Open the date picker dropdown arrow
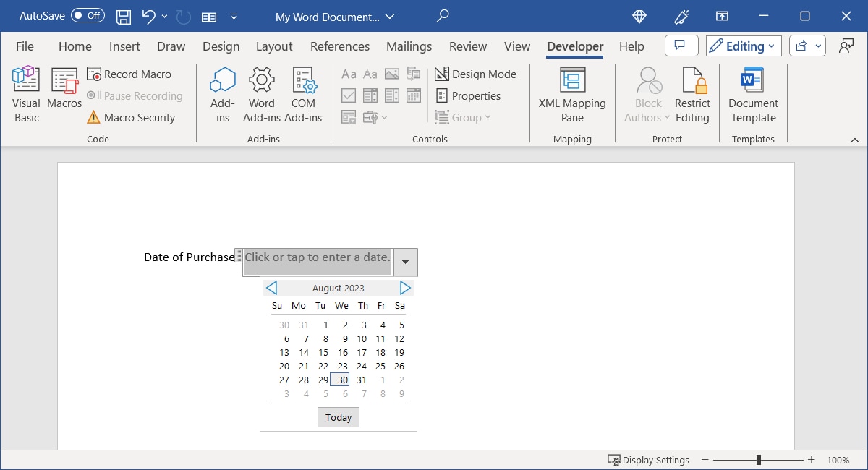Viewport: 868px width, 470px height. coord(405,262)
